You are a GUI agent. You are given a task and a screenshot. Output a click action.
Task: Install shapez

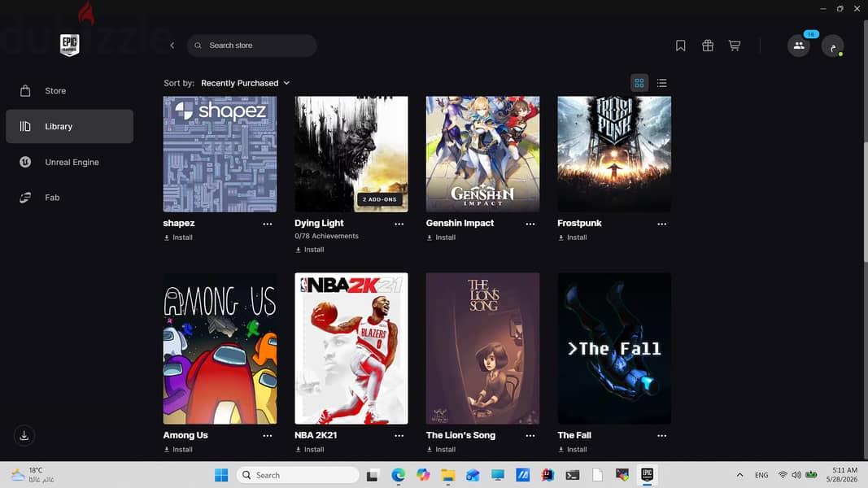pos(178,237)
